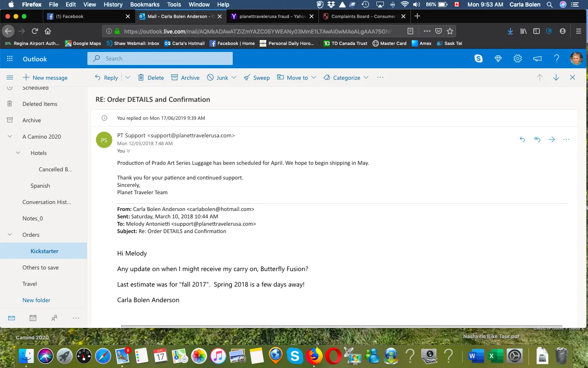Expand the Reply options dropdown arrow
The height and width of the screenshot is (368, 588).
click(127, 77)
